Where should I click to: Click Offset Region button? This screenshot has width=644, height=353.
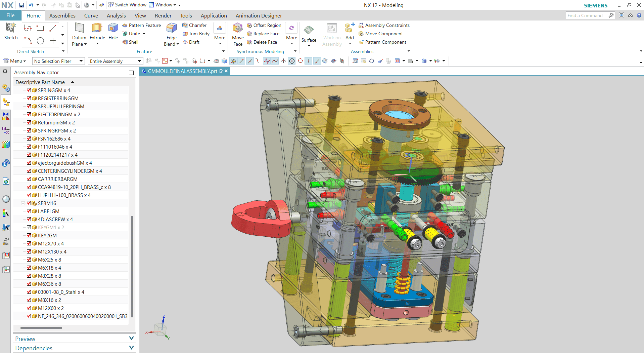(x=264, y=25)
